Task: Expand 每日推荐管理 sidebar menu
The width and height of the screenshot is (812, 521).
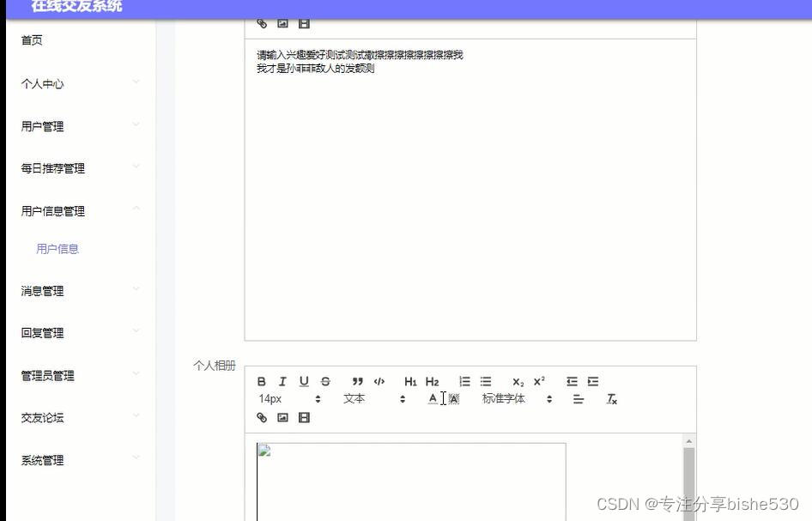Action: (81, 168)
